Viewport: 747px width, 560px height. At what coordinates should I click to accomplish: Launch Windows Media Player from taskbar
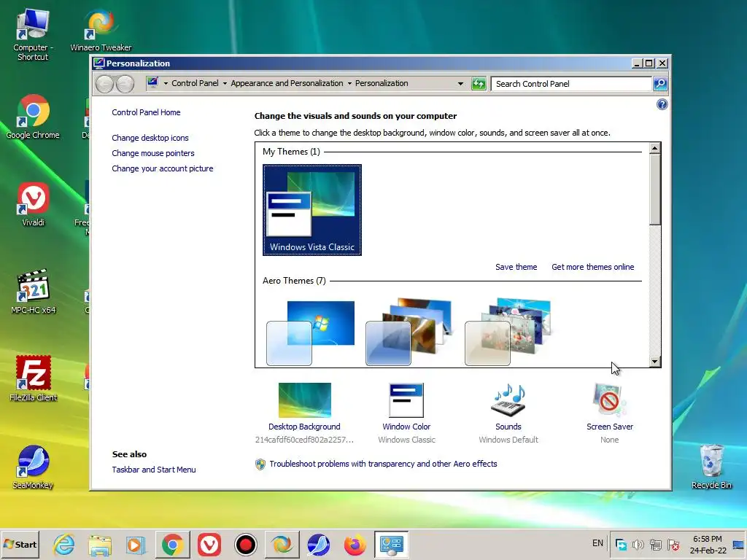coord(136,544)
